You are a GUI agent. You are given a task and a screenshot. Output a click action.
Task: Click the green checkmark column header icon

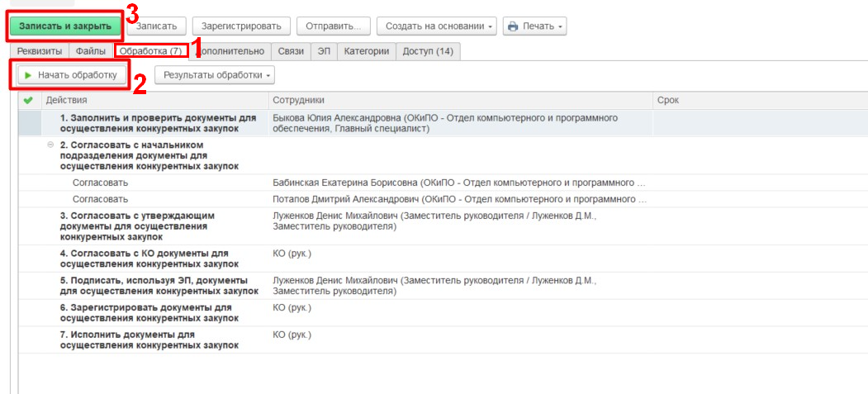pos(28,101)
